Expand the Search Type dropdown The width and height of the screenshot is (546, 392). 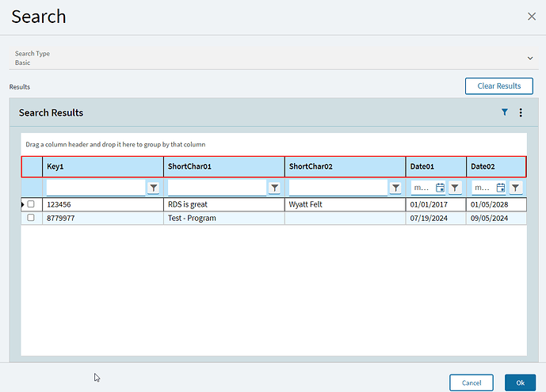(529, 58)
